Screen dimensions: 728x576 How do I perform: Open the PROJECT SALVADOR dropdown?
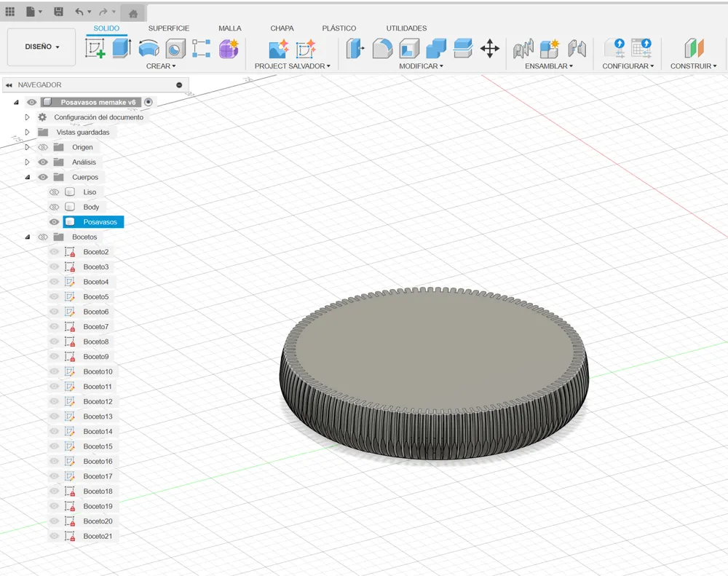click(x=293, y=66)
